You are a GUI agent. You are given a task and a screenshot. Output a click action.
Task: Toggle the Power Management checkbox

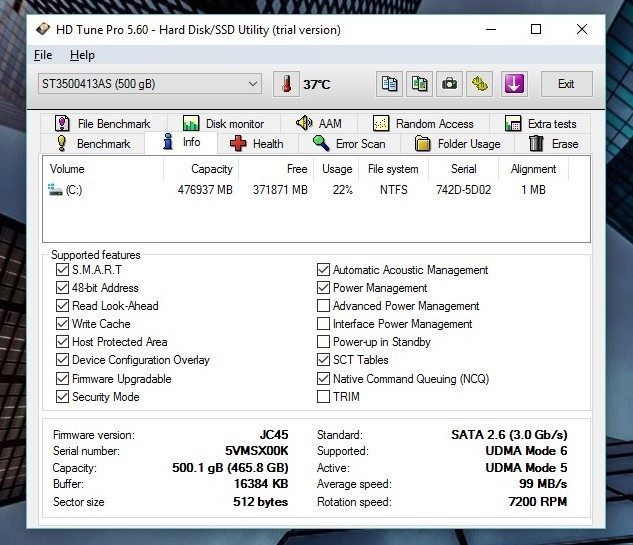[x=323, y=288]
